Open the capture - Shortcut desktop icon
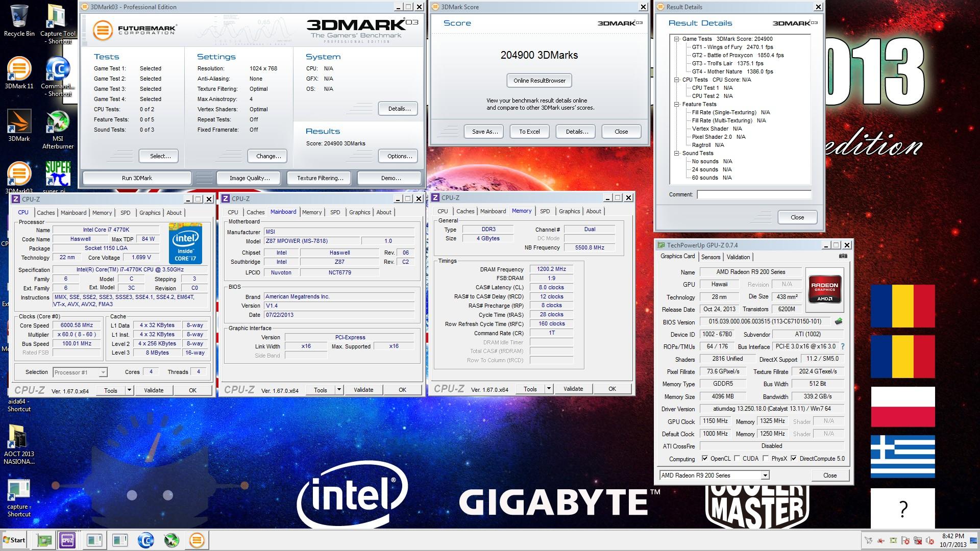The image size is (980, 551). pyautogui.click(x=19, y=498)
